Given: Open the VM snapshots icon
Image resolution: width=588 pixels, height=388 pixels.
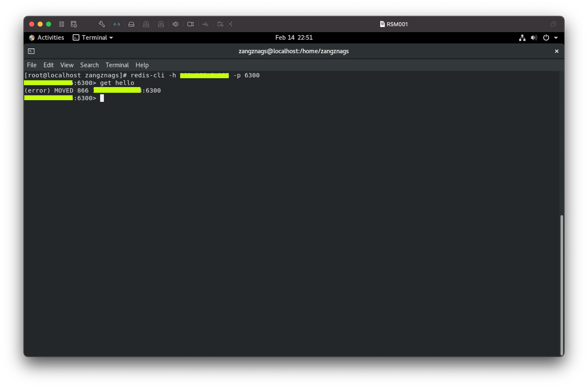Looking at the screenshot, I should (74, 24).
